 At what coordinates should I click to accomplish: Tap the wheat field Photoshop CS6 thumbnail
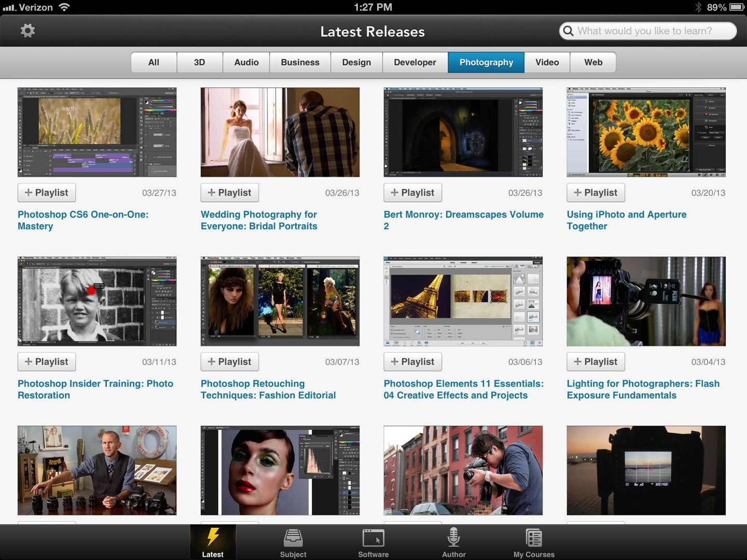97,132
